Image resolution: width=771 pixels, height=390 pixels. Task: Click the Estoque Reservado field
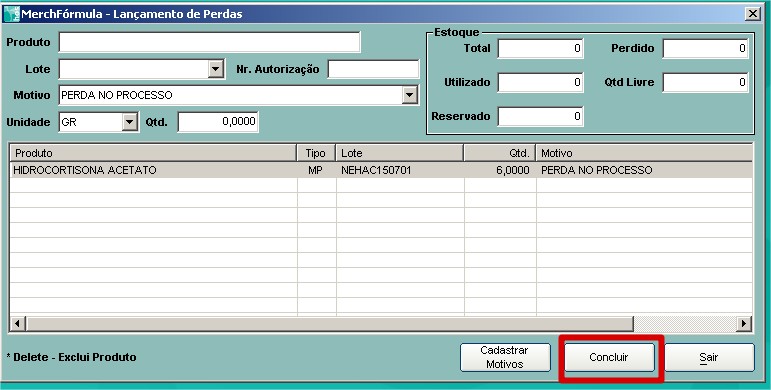[x=540, y=117]
